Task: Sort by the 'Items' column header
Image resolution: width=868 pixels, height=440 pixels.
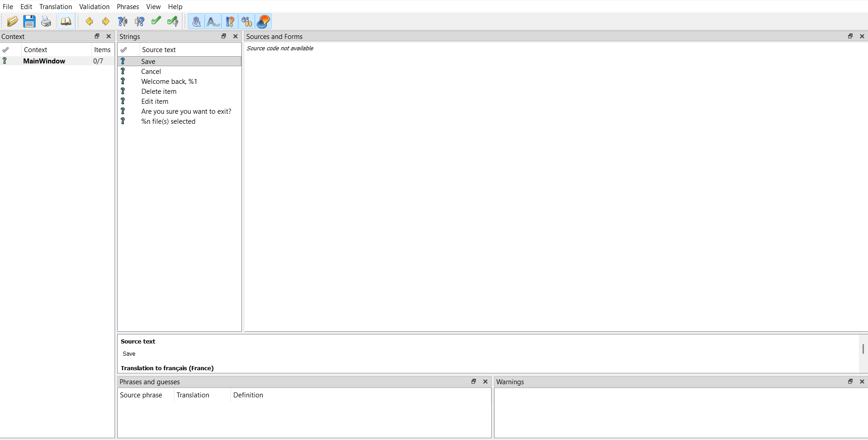Action: (102, 50)
